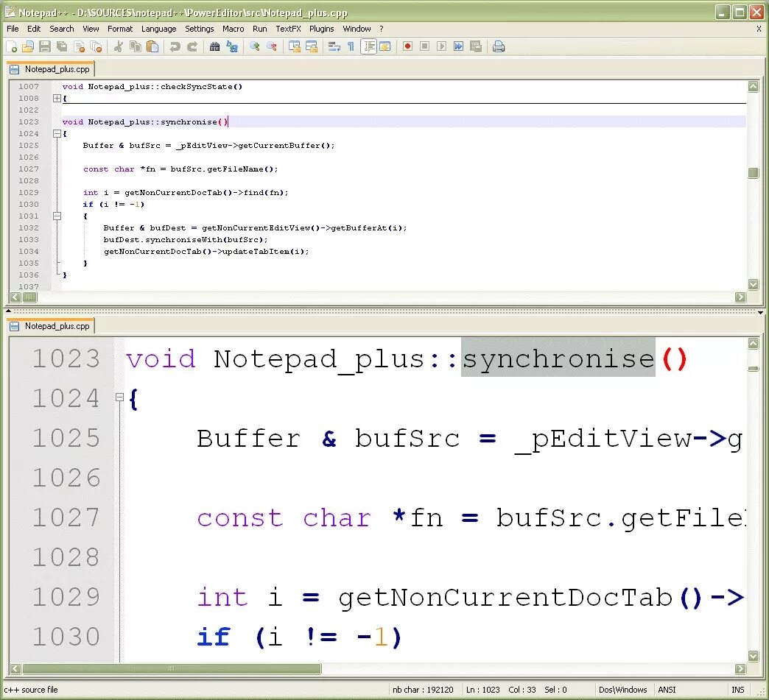This screenshot has width=769, height=700.
Task: Collapse fold at line 1024 in upper view
Action: point(57,133)
